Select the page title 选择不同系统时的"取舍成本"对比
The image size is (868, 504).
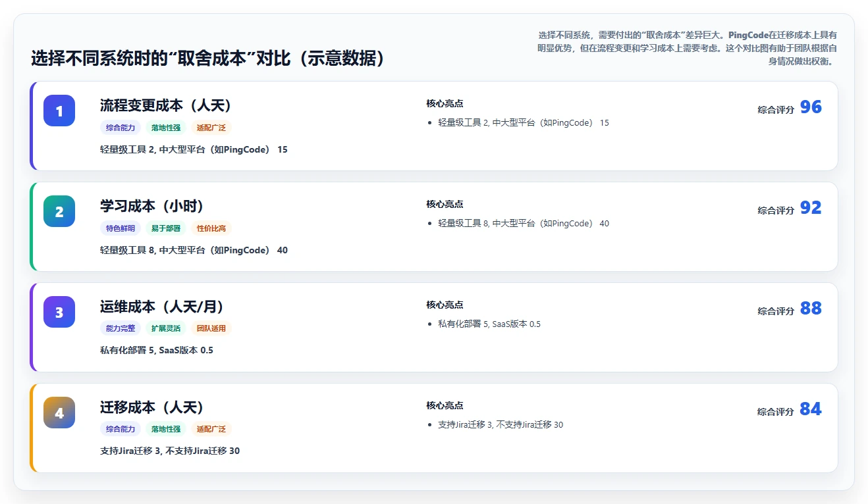(x=208, y=58)
